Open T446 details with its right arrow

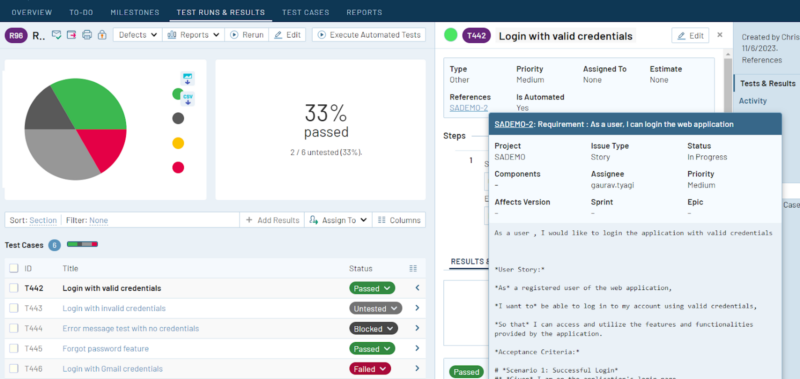[417, 368]
